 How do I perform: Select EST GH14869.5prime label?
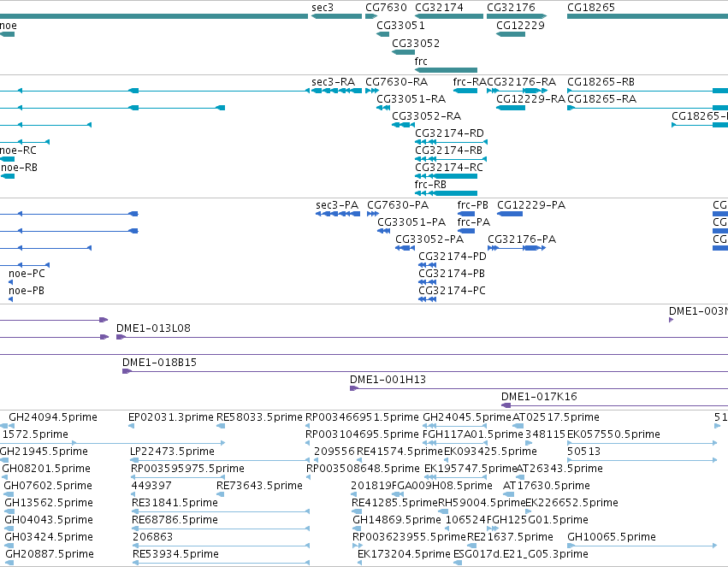(x=396, y=520)
